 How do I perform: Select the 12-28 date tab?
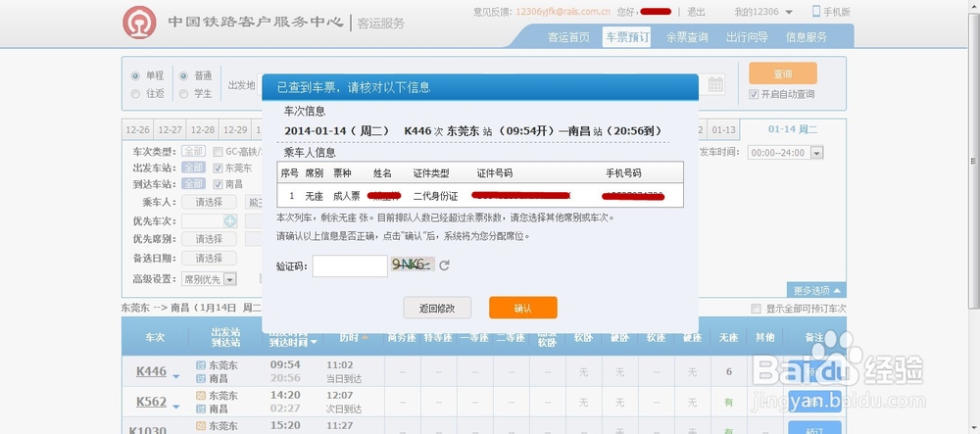(x=203, y=130)
